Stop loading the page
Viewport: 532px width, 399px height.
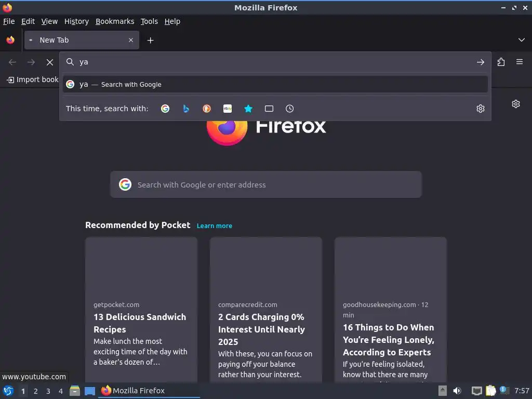(50, 62)
